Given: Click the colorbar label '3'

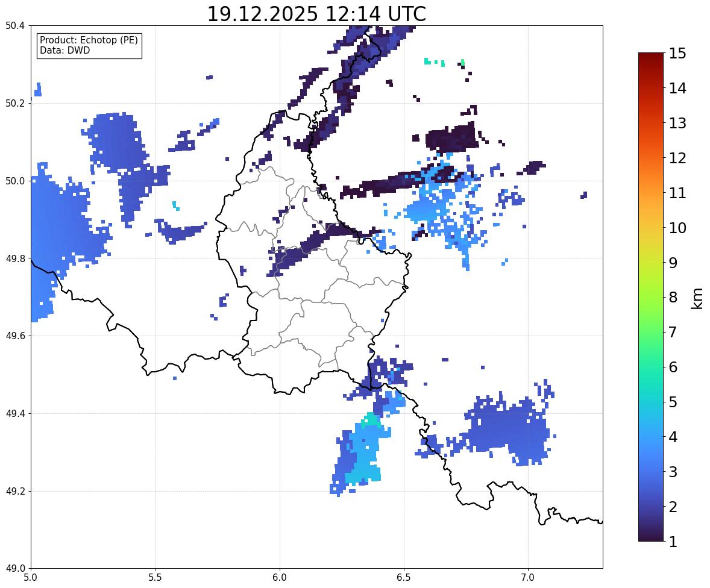Looking at the screenshot, I should 673,471.
